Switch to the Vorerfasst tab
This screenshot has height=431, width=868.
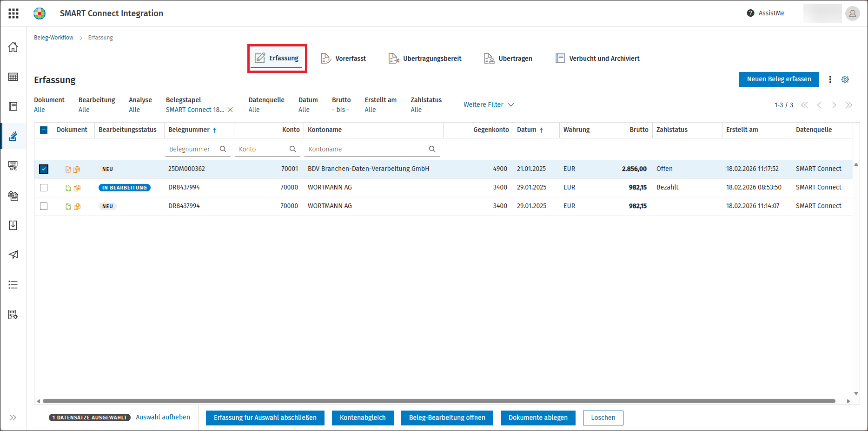coord(344,59)
